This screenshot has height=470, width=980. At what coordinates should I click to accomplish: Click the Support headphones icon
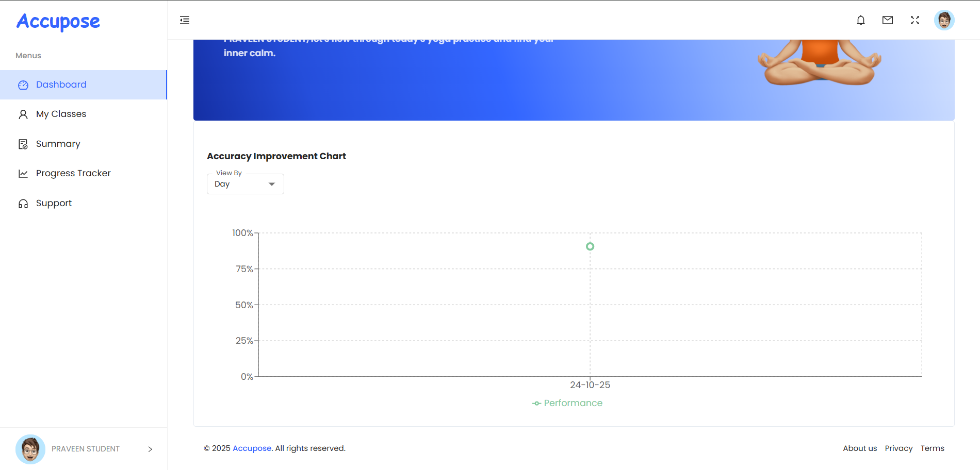click(23, 204)
